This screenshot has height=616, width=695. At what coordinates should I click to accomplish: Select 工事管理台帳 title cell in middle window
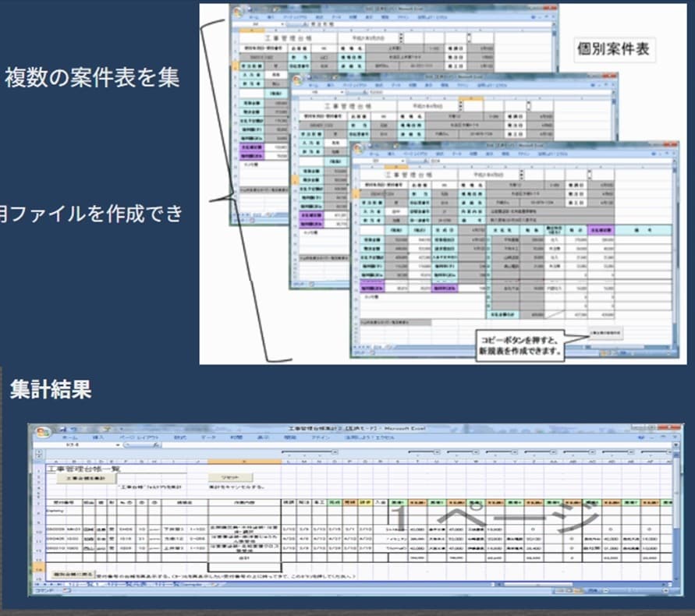click(x=348, y=106)
